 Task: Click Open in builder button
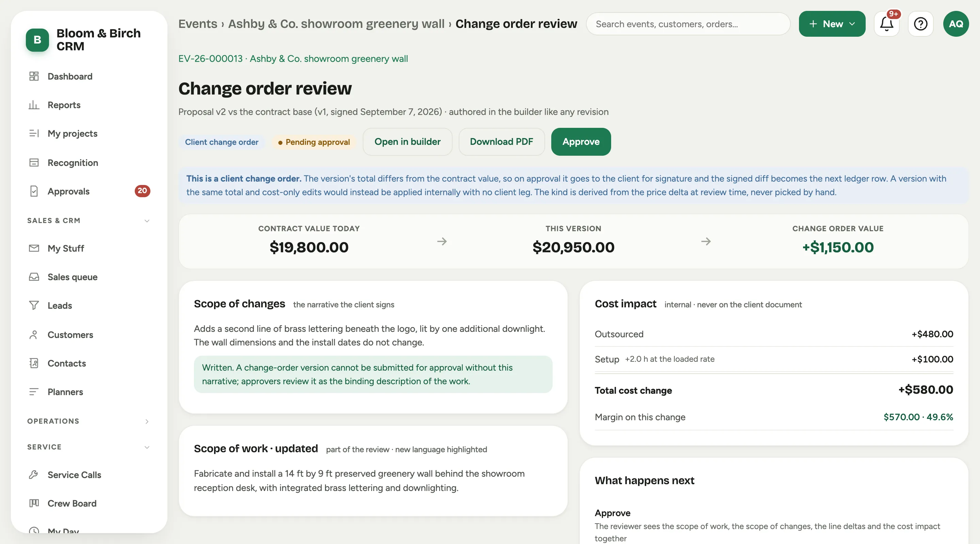(x=407, y=142)
